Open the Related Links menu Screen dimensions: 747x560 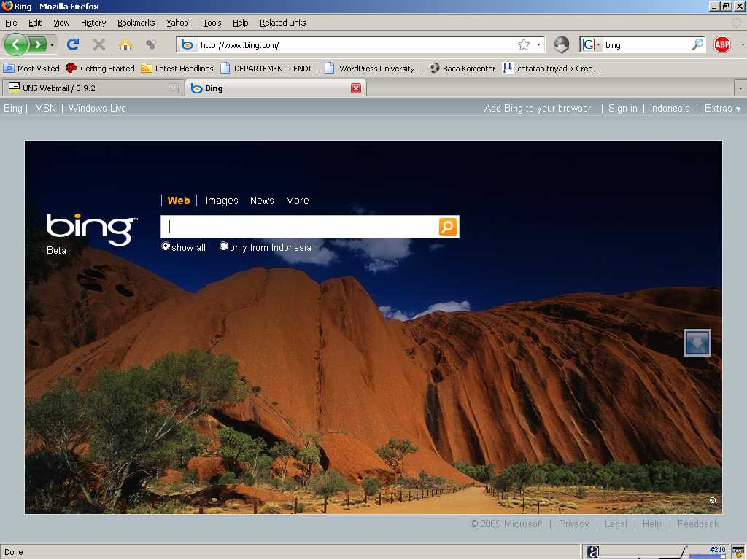[x=282, y=23]
